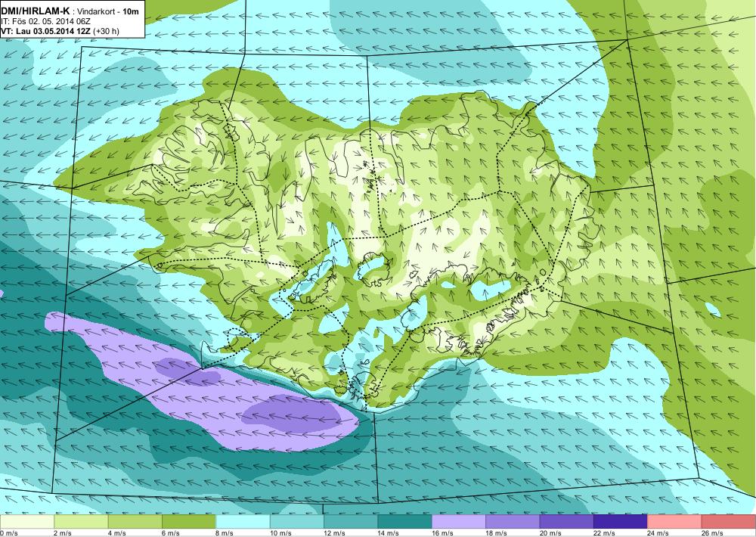Click the "6 m/s" legend label
This screenshot has height=537, width=756.
pos(171,533)
